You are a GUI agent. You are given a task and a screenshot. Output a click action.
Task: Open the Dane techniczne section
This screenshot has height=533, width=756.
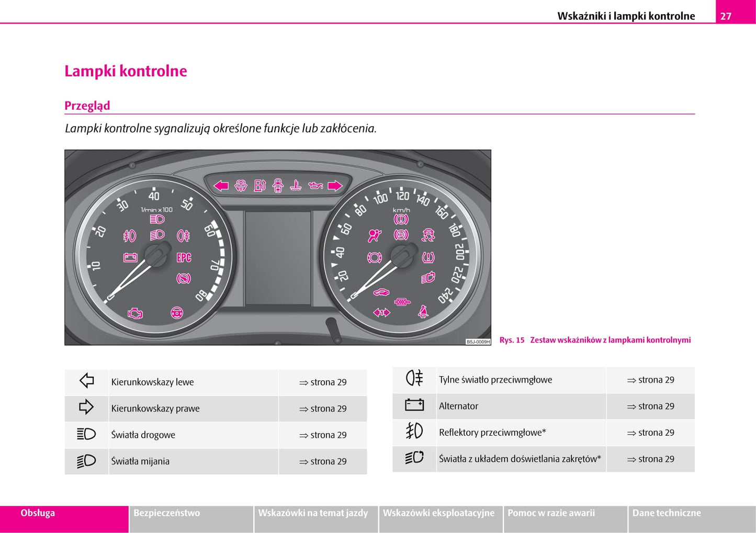click(x=667, y=513)
